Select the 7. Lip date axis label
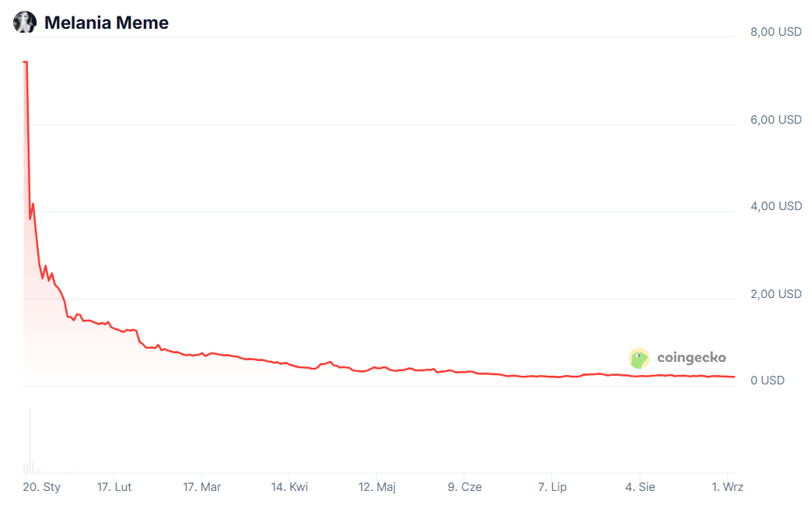 click(x=552, y=487)
